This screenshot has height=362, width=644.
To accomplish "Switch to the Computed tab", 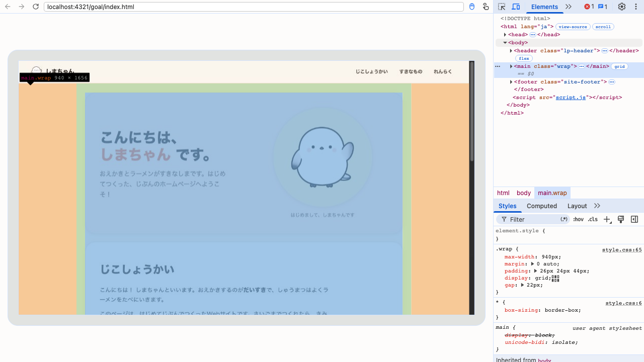I will [542, 206].
